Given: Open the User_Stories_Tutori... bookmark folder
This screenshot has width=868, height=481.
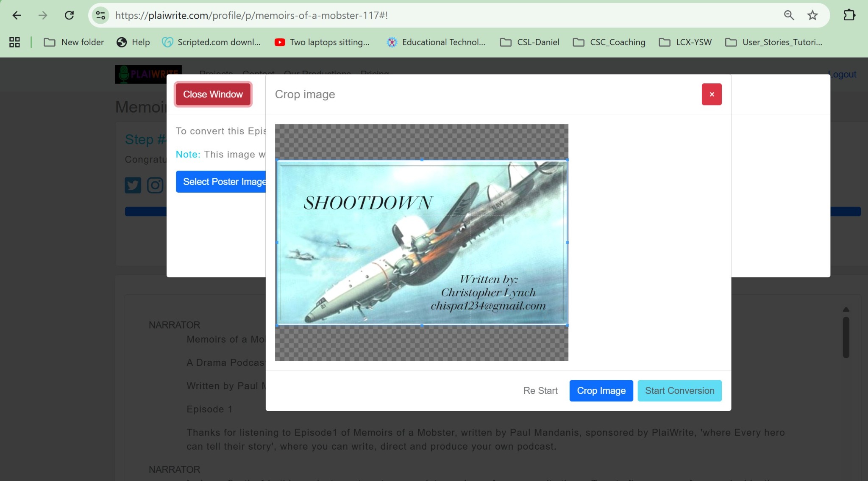Looking at the screenshot, I should (774, 42).
